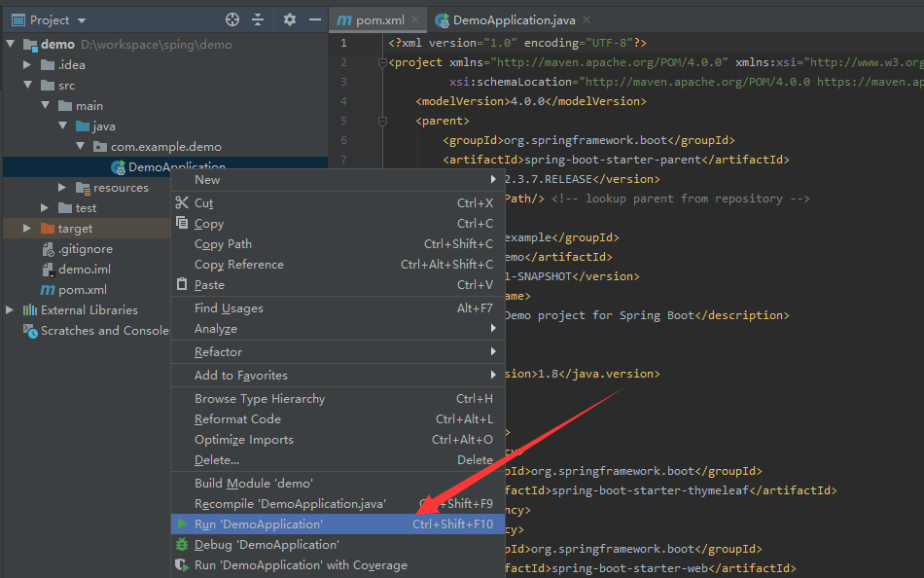Screen dimensions: 924x578
Task: Collapse the com.example.demo package
Action: tap(80, 146)
